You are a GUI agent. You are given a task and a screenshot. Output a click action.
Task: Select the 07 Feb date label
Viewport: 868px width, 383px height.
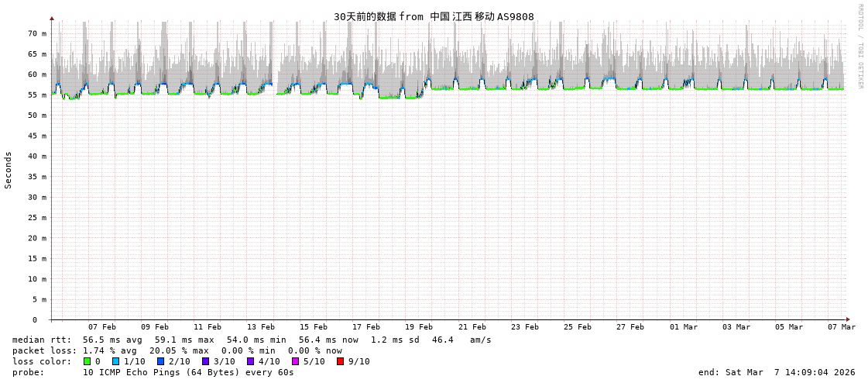101,327
